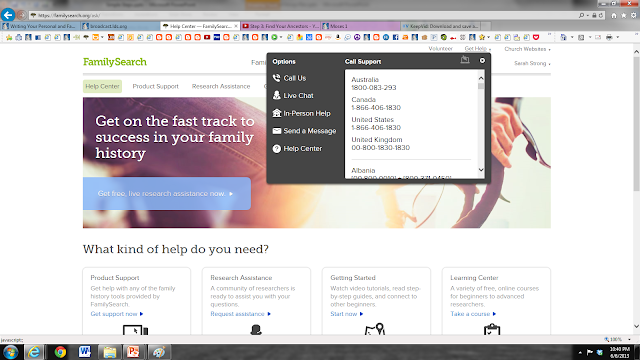Open the dropdown beside green play bookmark

click(x=281, y=37)
